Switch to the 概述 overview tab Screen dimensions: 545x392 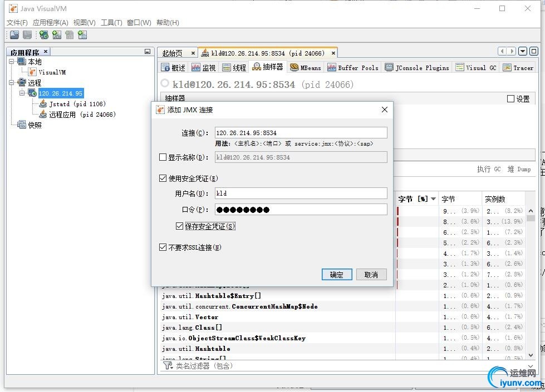pyautogui.click(x=174, y=67)
